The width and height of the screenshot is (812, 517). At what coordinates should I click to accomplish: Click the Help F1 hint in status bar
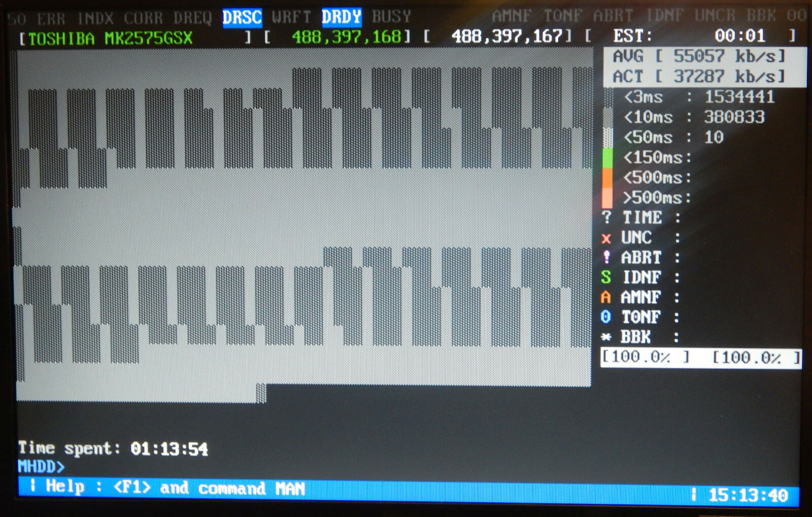[98, 487]
